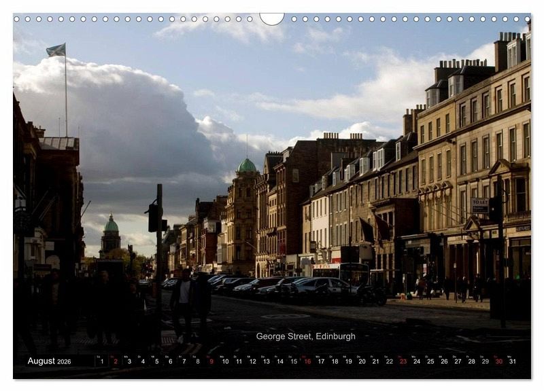Click date 28 in the calendar row
This screenshot has height=392, width=544.
coord(471,361)
